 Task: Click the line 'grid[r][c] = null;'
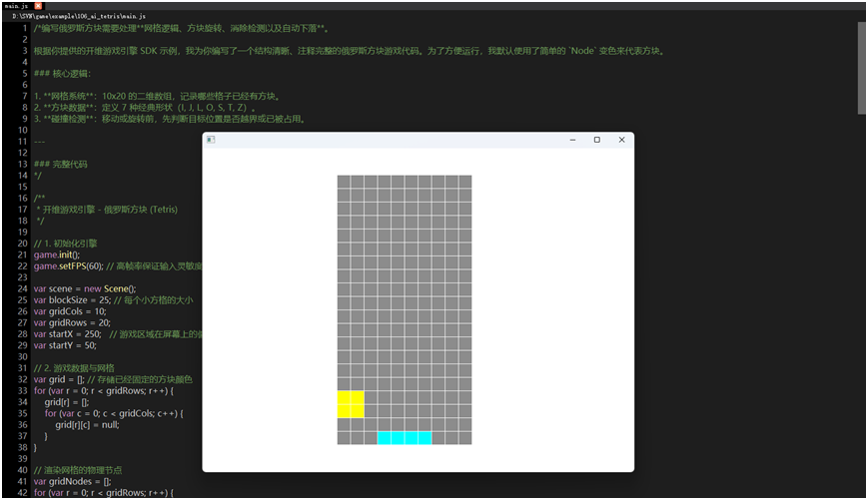point(87,425)
